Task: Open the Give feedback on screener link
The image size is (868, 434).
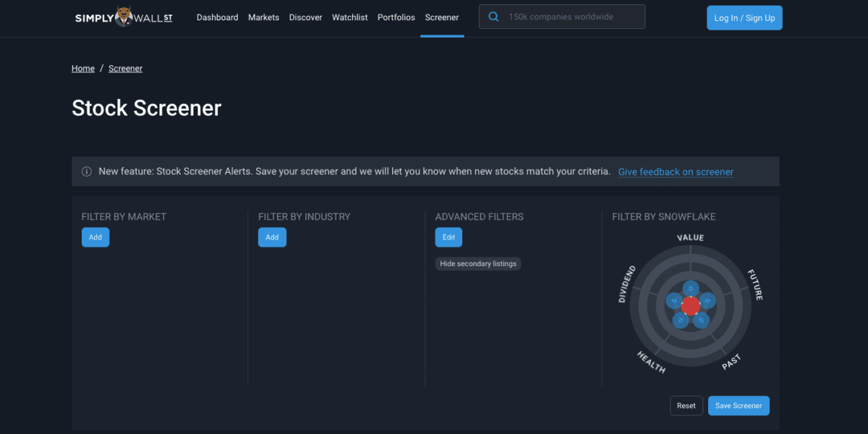Action: [676, 172]
